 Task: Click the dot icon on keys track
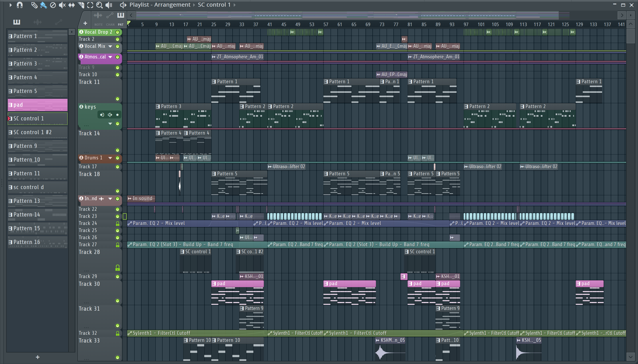click(x=117, y=115)
